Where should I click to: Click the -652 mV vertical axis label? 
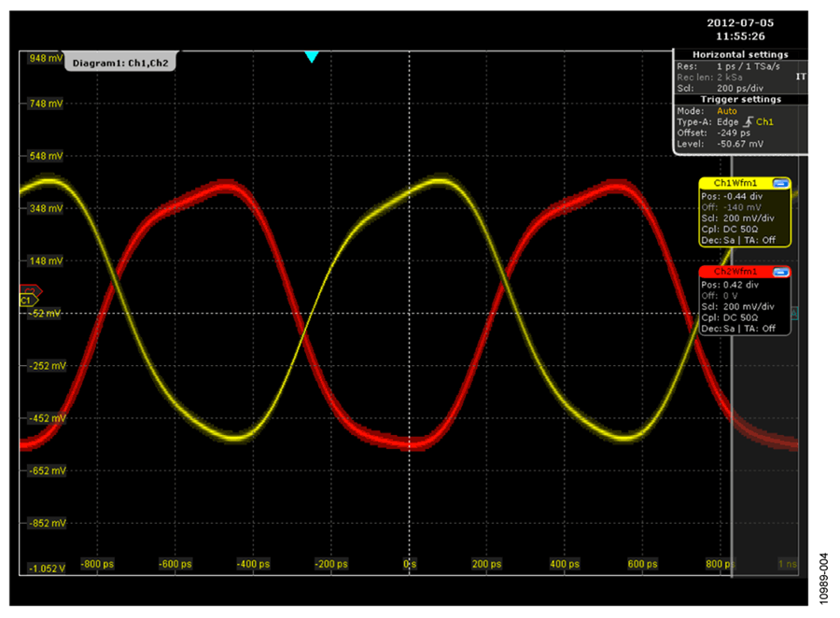(x=48, y=471)
